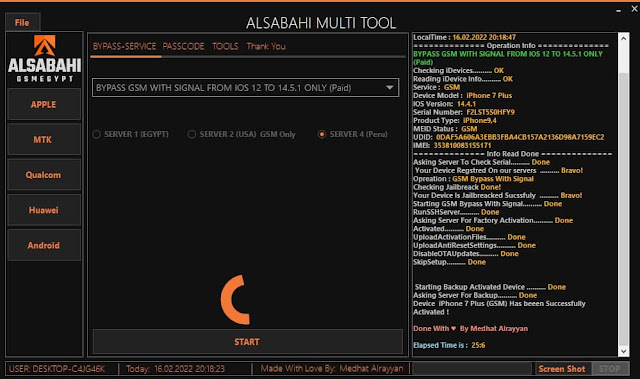Open the Huawei sidebar section
The height and width of the screenshot is (379, 640).
[x=44, y=210]
